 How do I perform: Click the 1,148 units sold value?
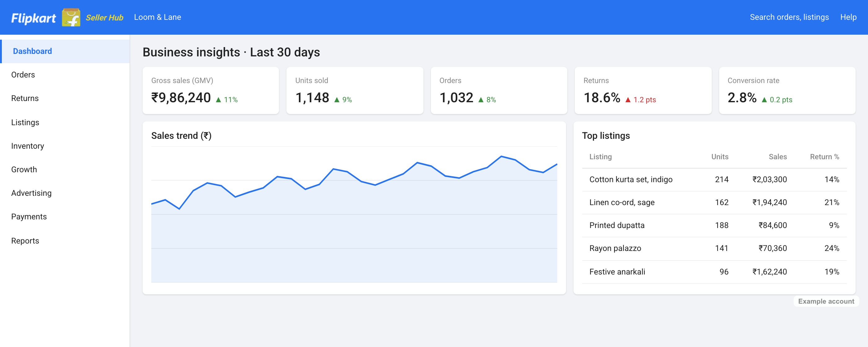312,98
